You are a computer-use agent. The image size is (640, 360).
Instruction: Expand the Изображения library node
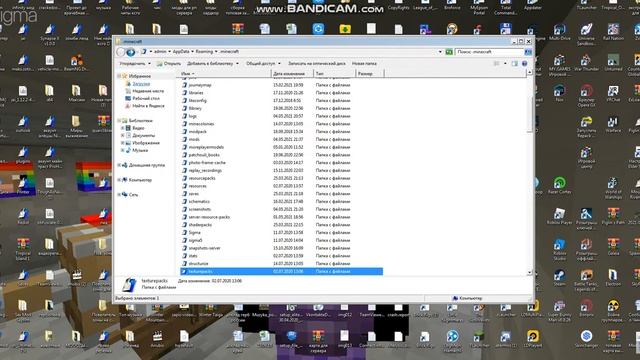(122, 143)
